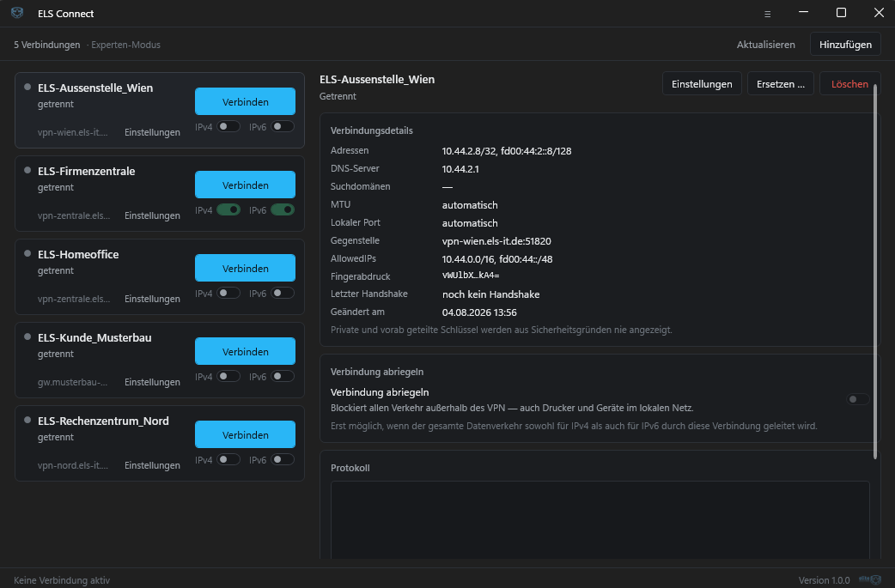895x588 pixels.
Task: Click the status dot of ELS-Homeoffice
Action: (27, 254)
